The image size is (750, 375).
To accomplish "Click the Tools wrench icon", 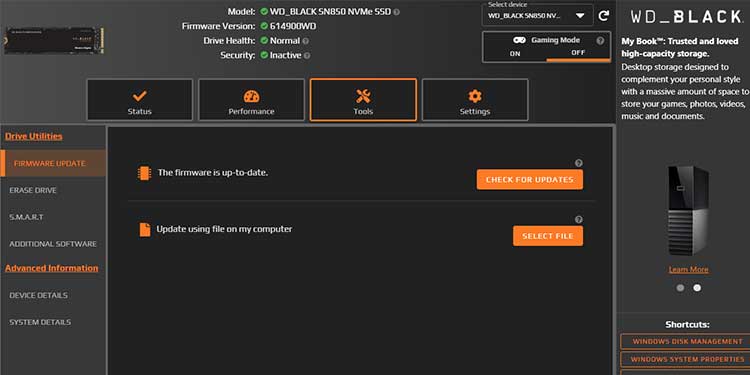I will [364, 96].
